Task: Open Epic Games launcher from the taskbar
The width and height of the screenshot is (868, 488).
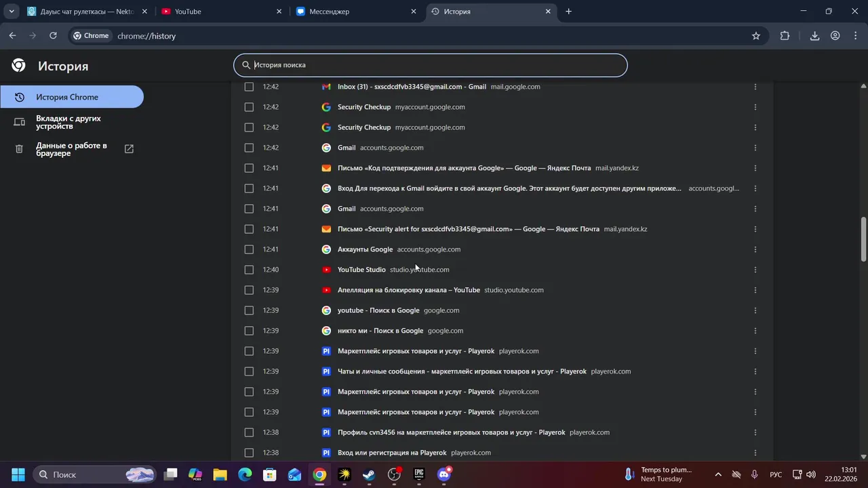Action: pos(419,474)
